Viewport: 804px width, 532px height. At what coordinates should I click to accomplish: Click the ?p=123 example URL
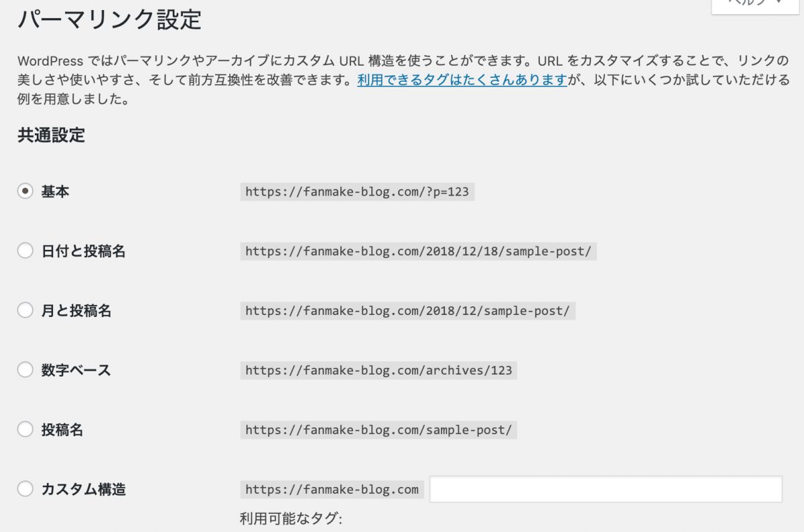(x=357, y=192)
